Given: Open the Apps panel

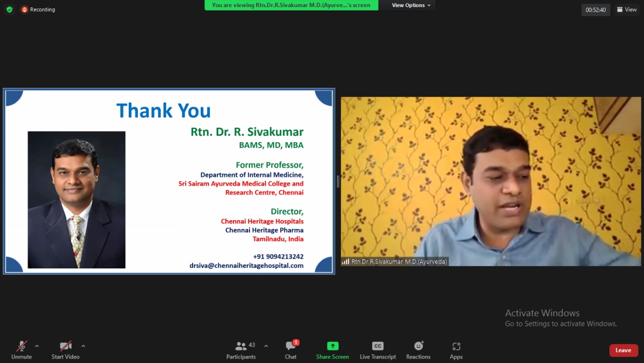Looking at the screenshot, I should point(456,350).
